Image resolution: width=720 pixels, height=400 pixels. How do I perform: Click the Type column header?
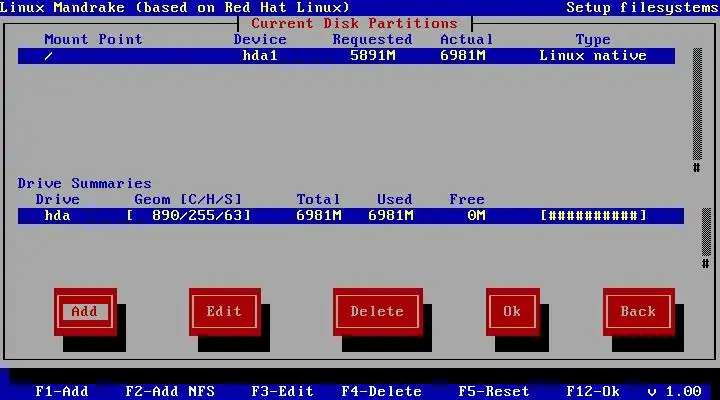point(593,40)
